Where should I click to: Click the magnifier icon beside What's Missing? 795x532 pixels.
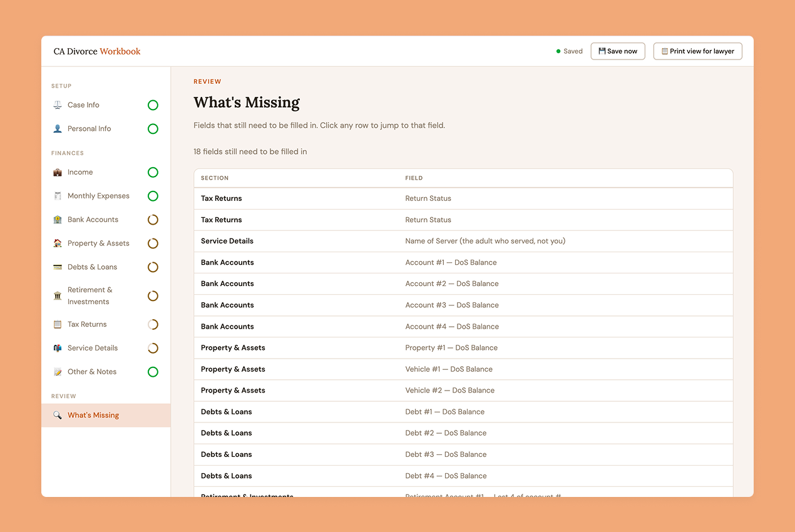click(x=58, y=415)
